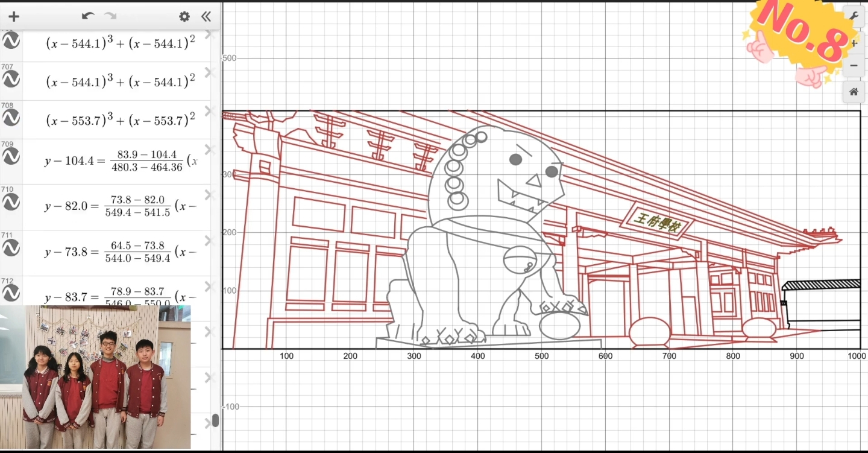Toggle visibility of expression 707
This screenshot has width=868, height=453.
11,80
